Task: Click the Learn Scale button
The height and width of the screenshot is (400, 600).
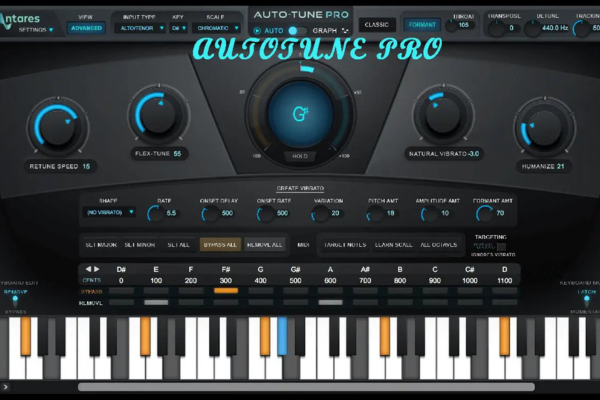Action: 393,245
